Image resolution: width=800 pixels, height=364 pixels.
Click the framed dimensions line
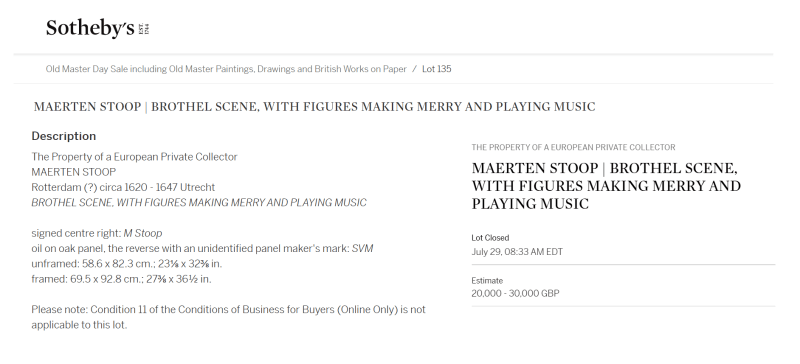point(121,279)
